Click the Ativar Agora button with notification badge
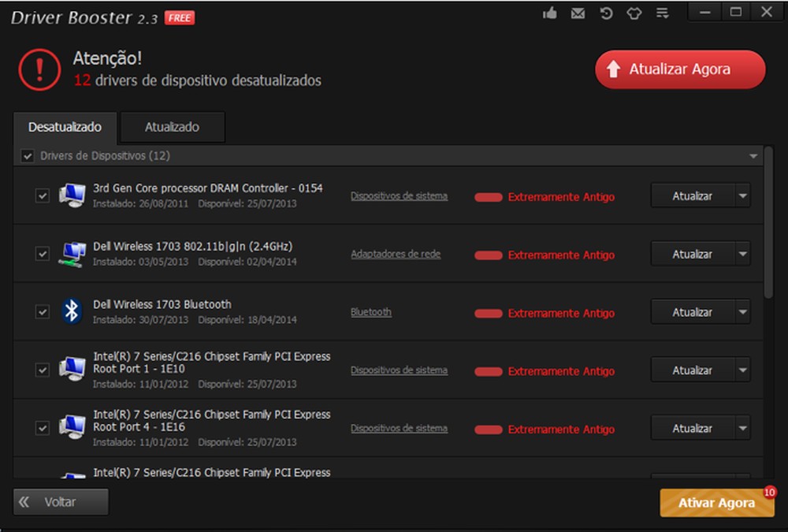The height and width of the screenshot is (532, 788). (716, 503)
